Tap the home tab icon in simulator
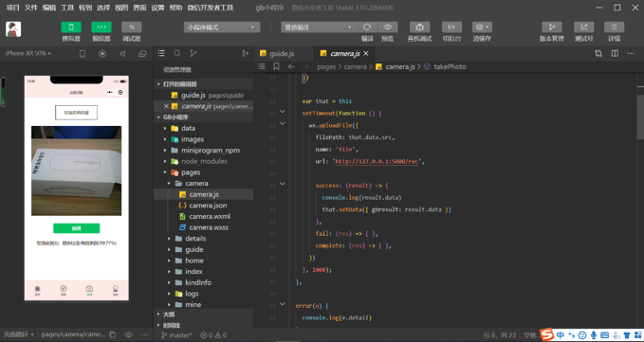The width and height of the screenshot is (644, 342). point(37,290)
